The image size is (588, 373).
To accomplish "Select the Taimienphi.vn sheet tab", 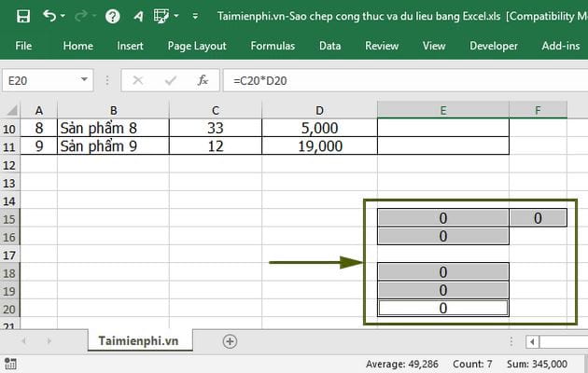I will coord(139,340).
